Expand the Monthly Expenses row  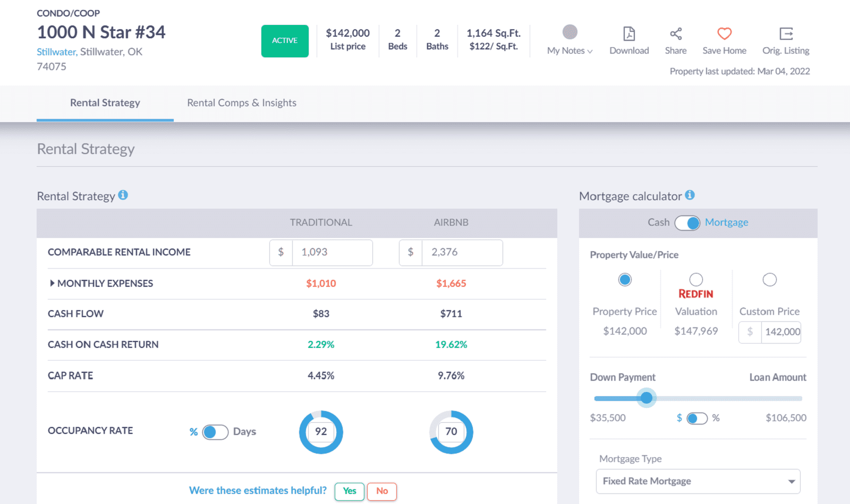click(x=52, y=284)
